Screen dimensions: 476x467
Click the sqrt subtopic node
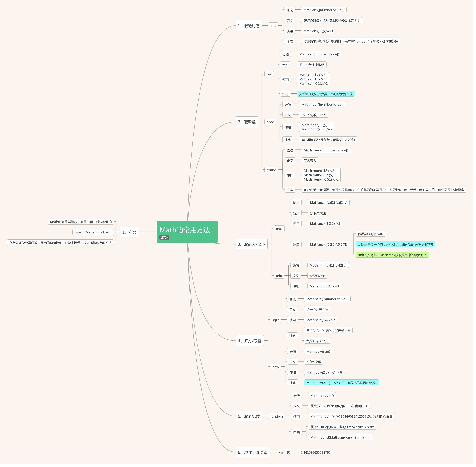click(x=276, y=320)
